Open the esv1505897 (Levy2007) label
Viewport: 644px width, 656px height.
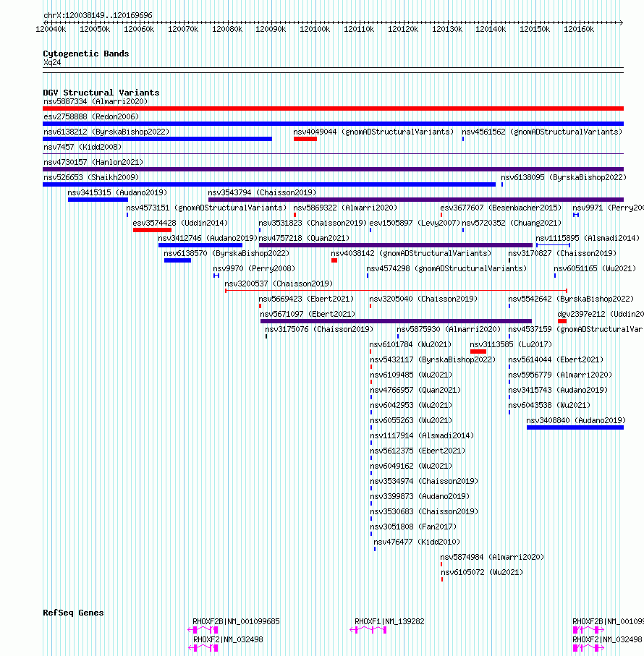(x=415, y=223)
